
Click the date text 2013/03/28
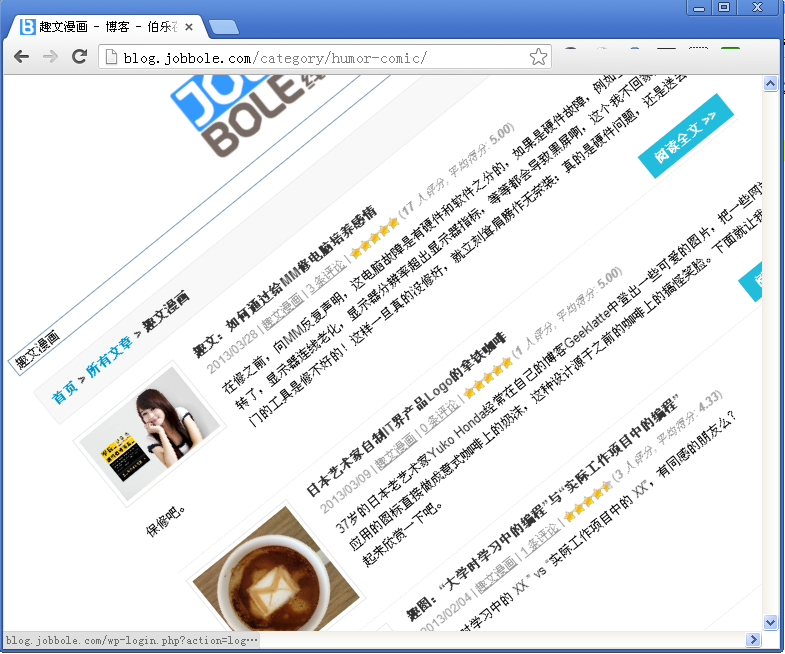click(232, 352)
